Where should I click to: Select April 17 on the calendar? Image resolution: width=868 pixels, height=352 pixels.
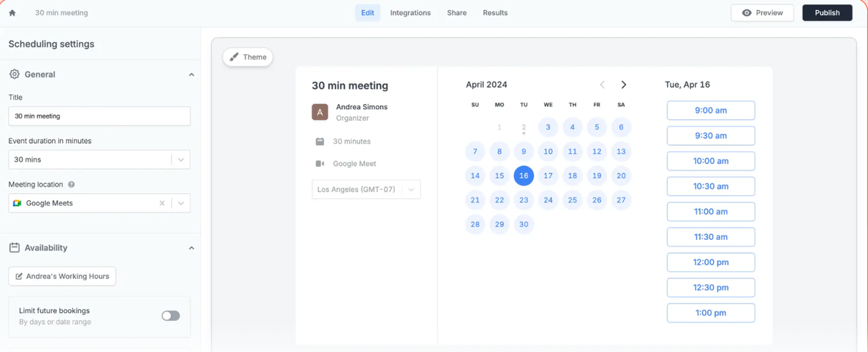[x=548, y=176]
